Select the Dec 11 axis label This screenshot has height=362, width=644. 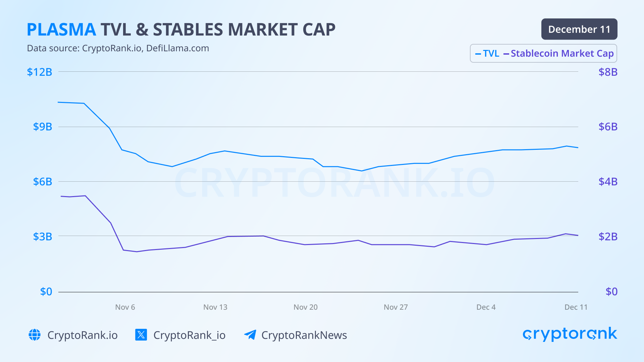pyautogui.click(x=576, y=307)
